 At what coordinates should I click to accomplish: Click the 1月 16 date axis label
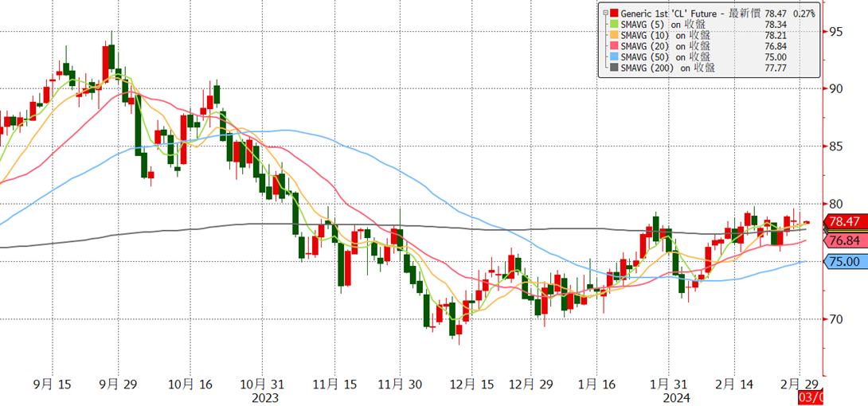tap(598, 385)
